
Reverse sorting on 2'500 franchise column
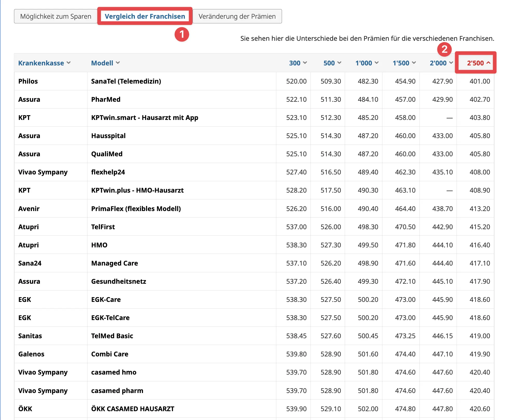479,63
